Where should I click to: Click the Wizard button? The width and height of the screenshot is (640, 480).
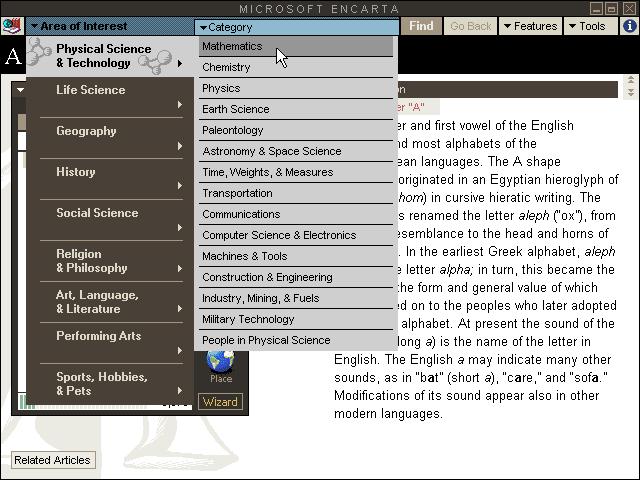click(x=220, y=402)
